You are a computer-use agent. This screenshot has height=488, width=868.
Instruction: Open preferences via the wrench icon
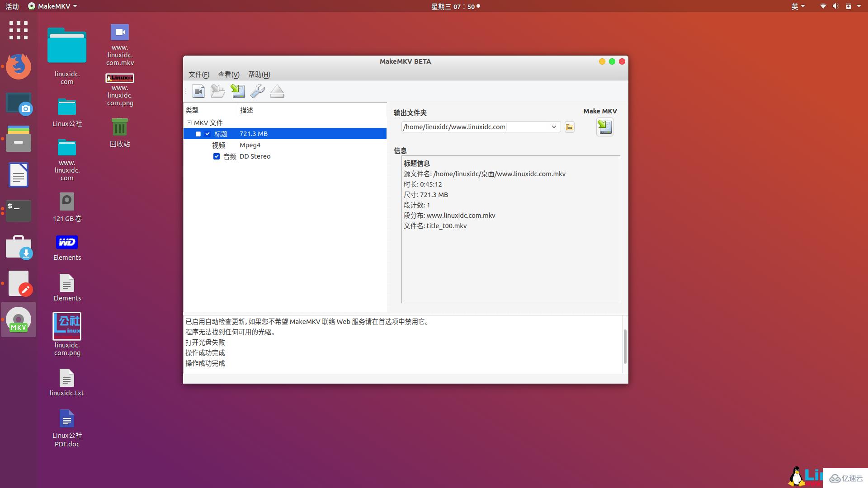[257, 91]
